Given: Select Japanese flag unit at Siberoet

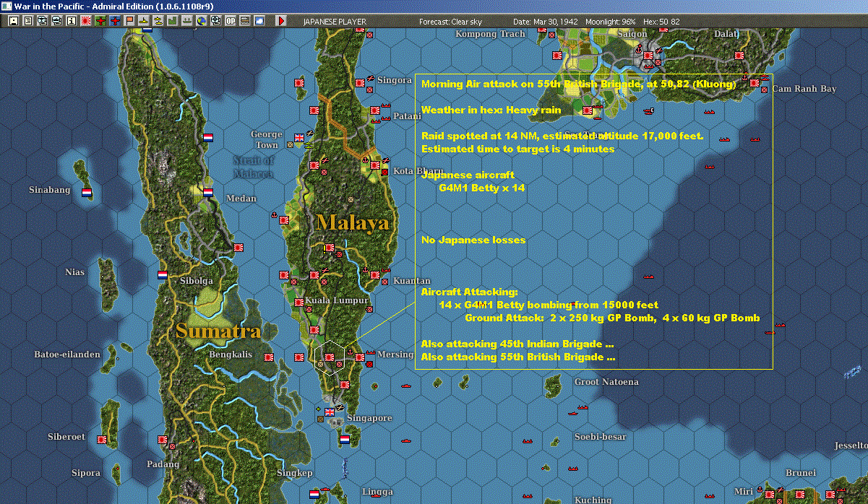Looking at the screenshot, I should point(102,439).
